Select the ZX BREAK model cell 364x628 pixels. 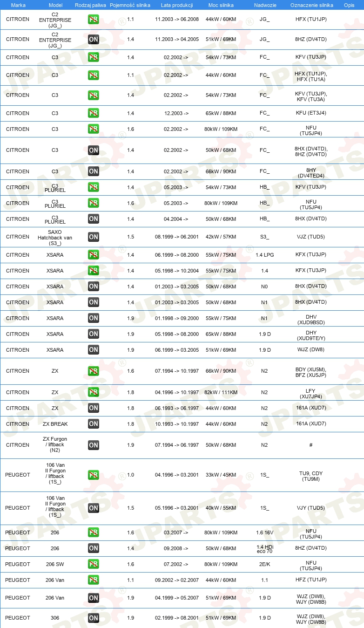55,424
